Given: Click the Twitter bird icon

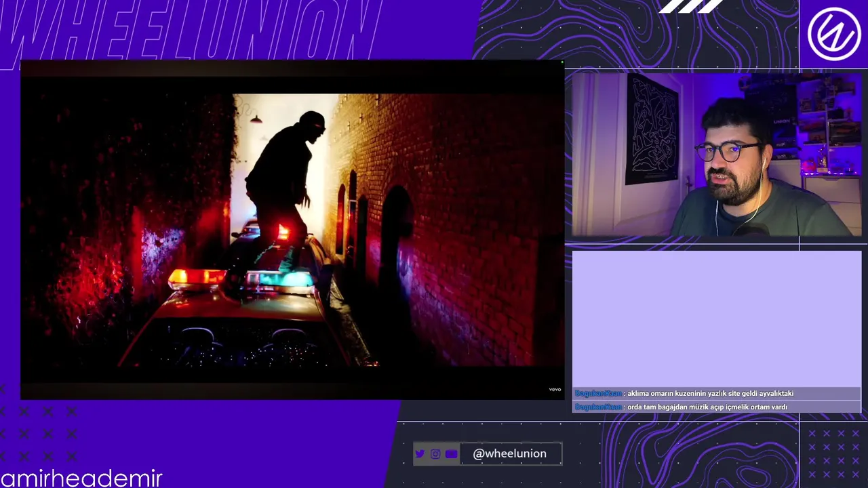Looking at the screenshot, I should coord(420,454).
